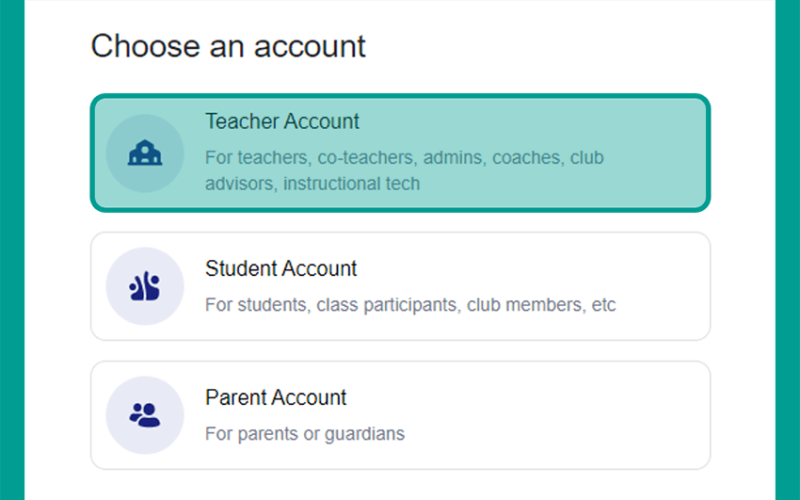Click the "Choose an account" heading
The image size is (800, 500).
coord(228,46)
